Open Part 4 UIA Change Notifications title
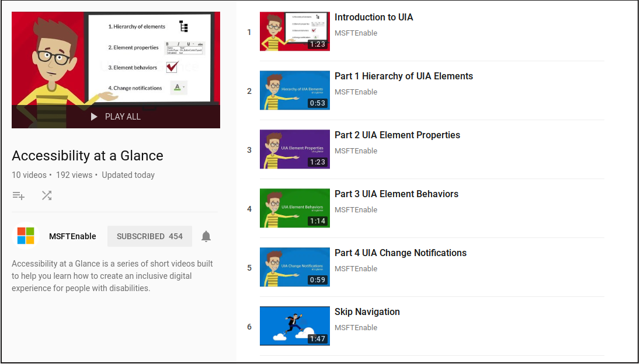The image size is (640, 364). [x=401, y=253]
